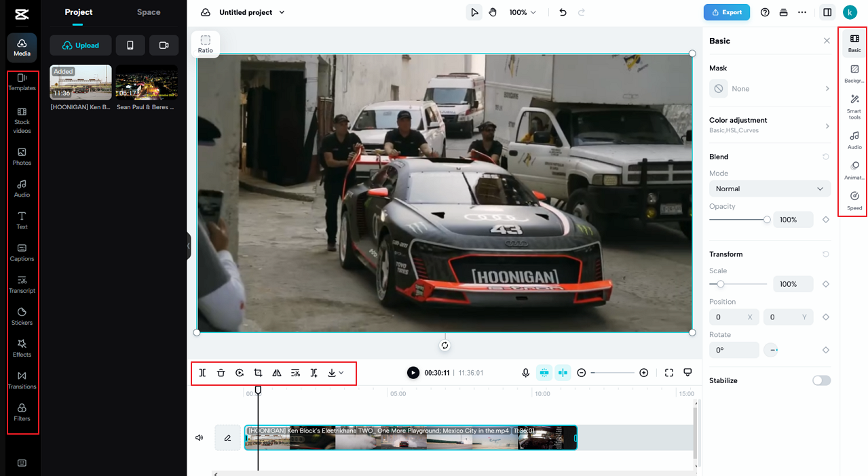Enter fullscreen preview

[x=669, y=373]
